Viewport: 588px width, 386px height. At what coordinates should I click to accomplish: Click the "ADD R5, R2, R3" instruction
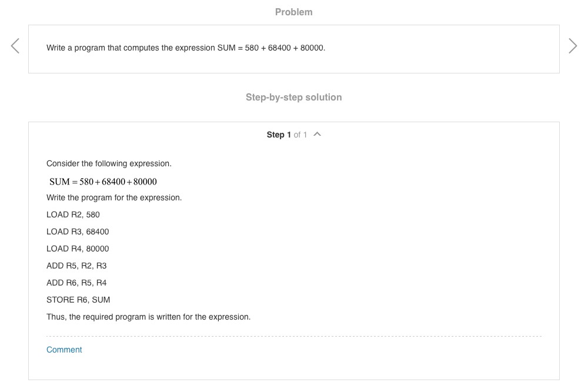pos(76,266)
